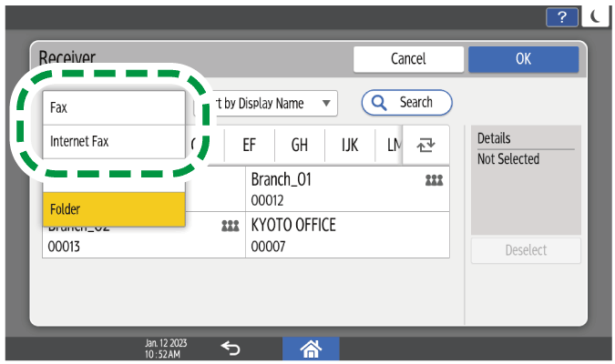Click the switch title arrows icon

pos(426,145)
